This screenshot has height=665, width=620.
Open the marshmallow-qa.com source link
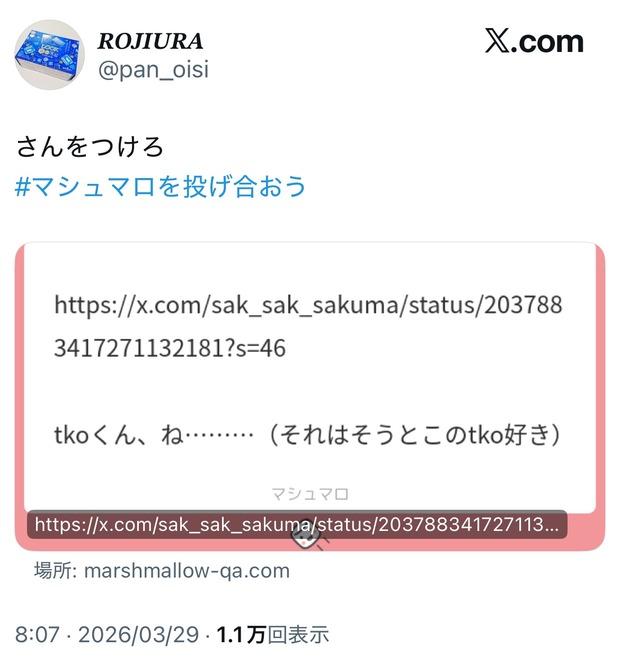tap(187, 571)
